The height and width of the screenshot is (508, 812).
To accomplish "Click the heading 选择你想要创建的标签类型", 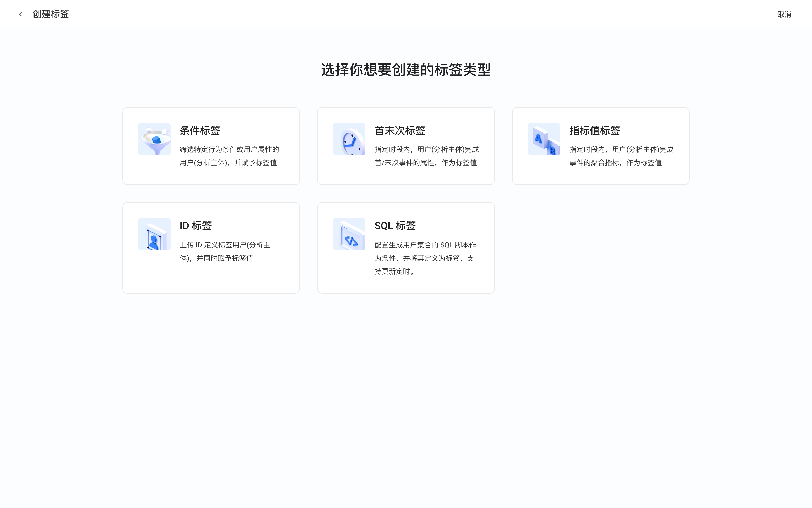I will pos(406,70).
